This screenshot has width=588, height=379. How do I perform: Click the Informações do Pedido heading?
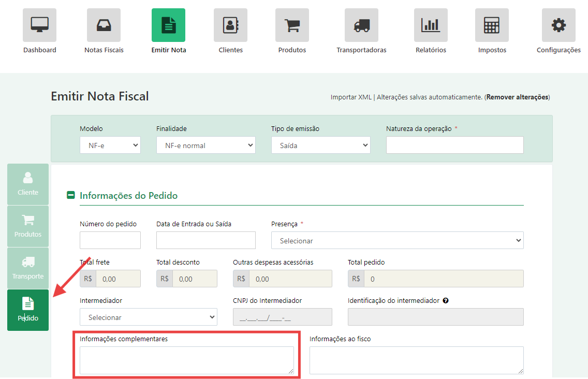[128, 196]
